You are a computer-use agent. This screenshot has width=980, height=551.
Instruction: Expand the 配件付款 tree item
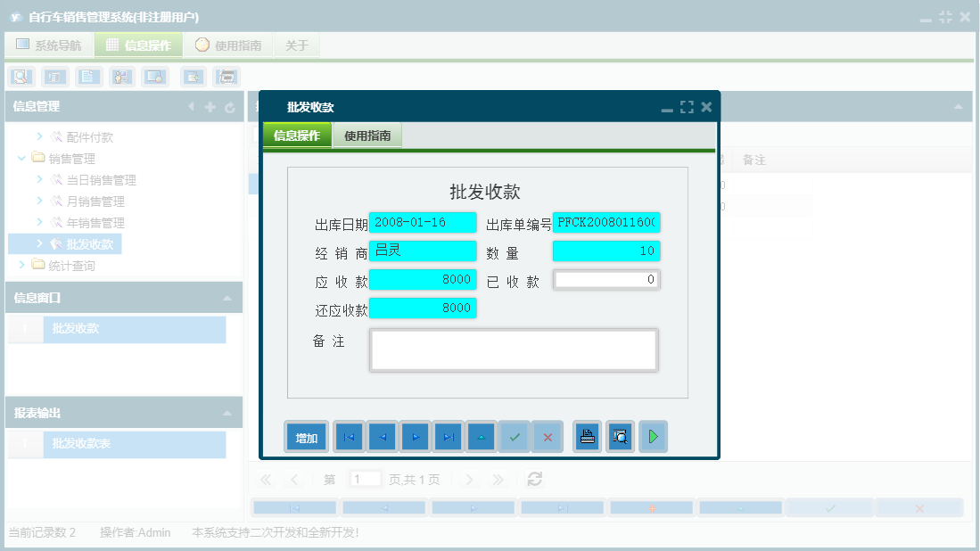pyautogui.click(x=38, y=136)
